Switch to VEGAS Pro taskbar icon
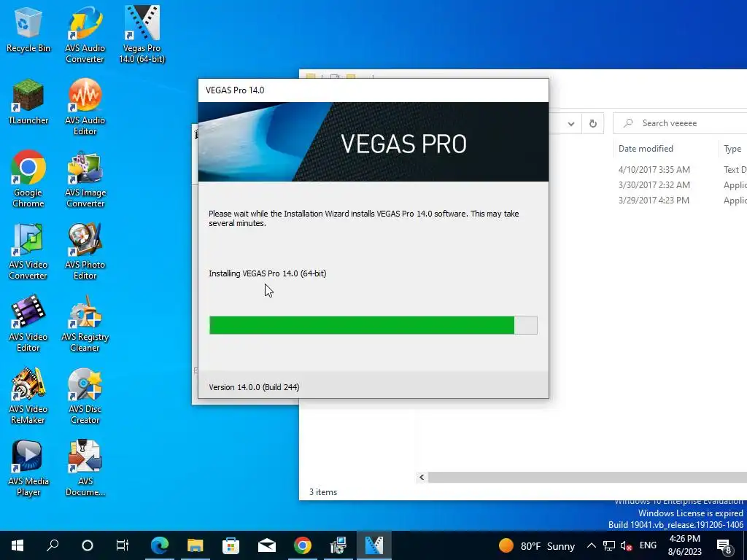This screenshot has width=747, height=560. [374, 545]
